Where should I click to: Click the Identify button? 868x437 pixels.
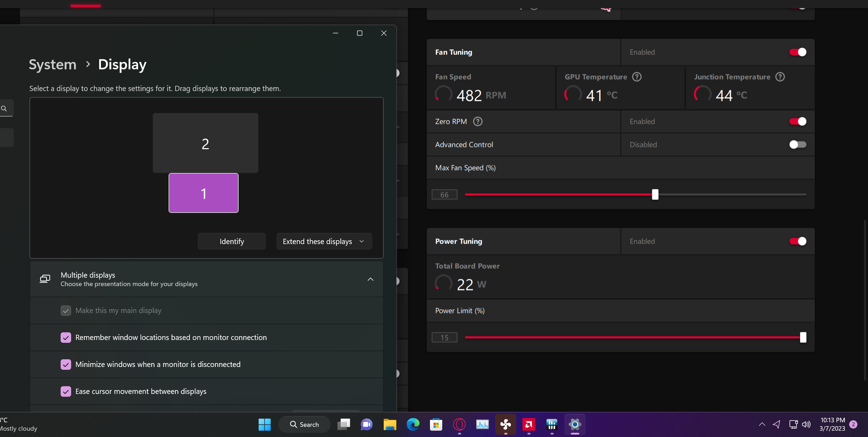click(x=232, y=241)
